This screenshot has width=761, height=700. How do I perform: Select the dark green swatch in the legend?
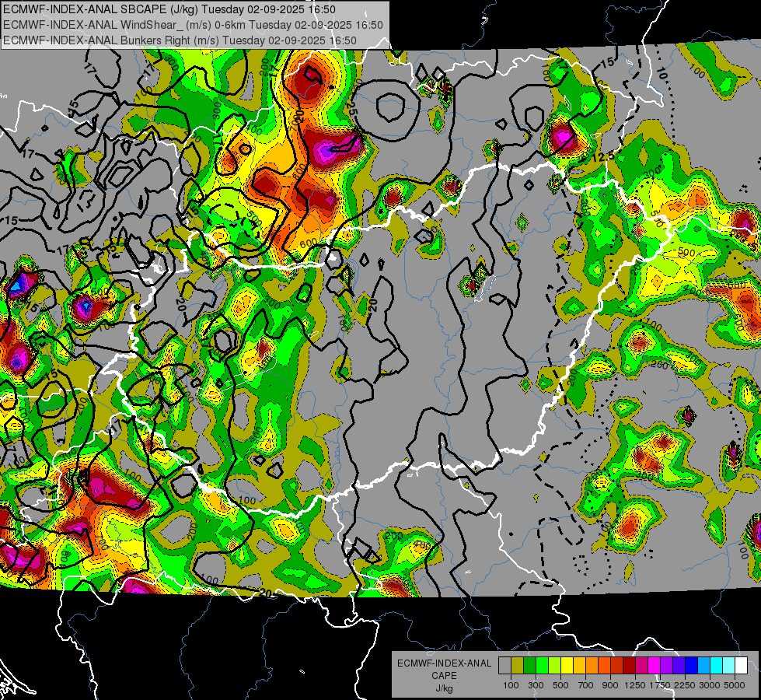tap(529, 665)
